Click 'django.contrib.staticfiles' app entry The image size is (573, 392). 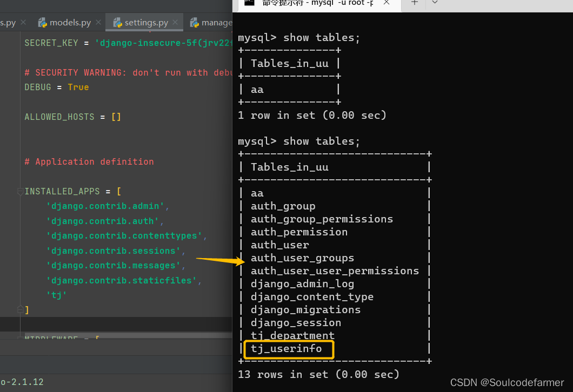click(121, 280)
